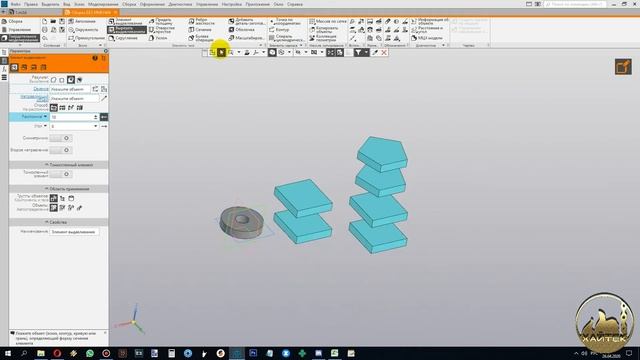Screen dimensions: 640x360
Task: Click the orange create-object button in viewport corner
Action: tap(623, 67)
